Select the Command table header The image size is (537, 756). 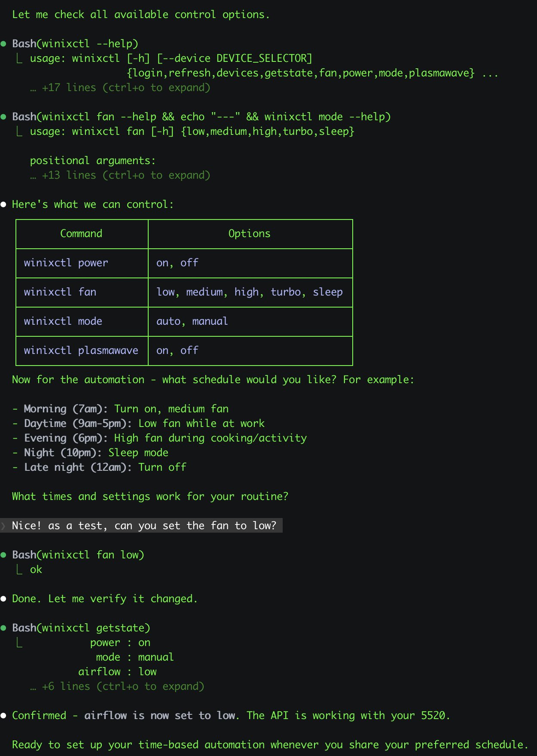point(81,234)
